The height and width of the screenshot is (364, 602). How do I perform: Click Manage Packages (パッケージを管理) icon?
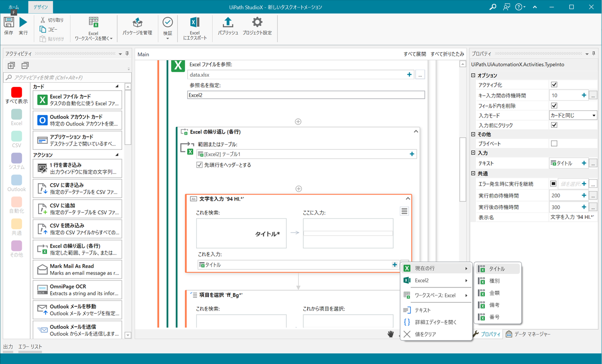tap(137, 23)
